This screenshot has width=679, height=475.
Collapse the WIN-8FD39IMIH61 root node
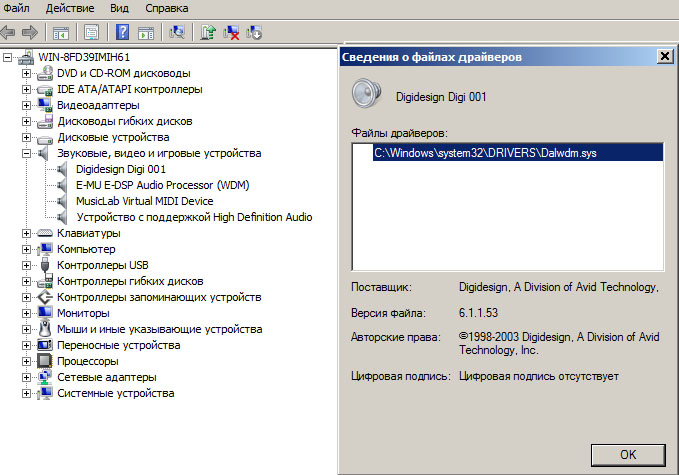(7, 57)
